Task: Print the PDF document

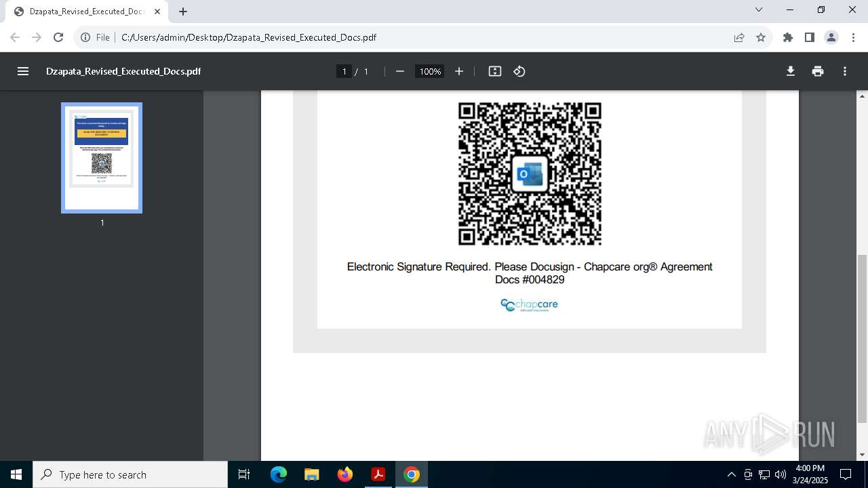Action: click(818, 71)
